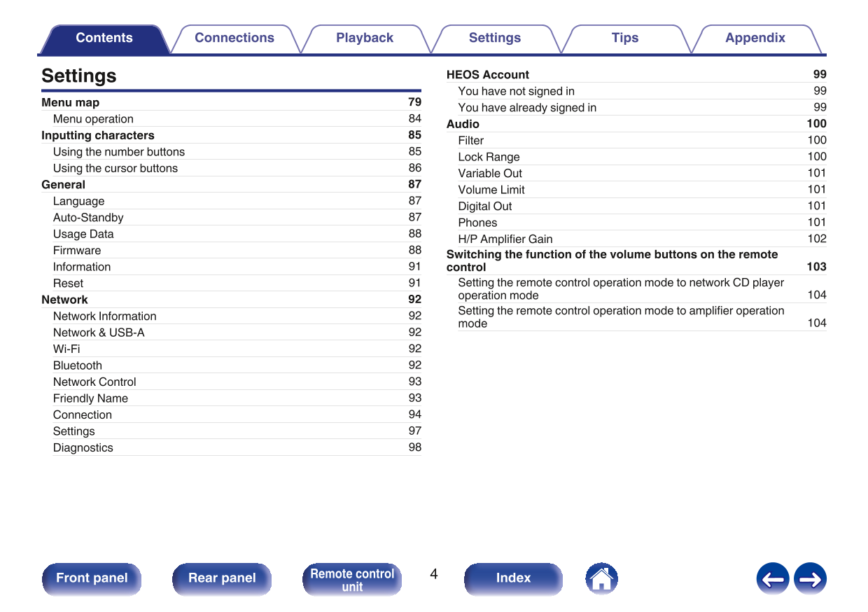Jump to the Menu map entry

(x=71, y=102)
